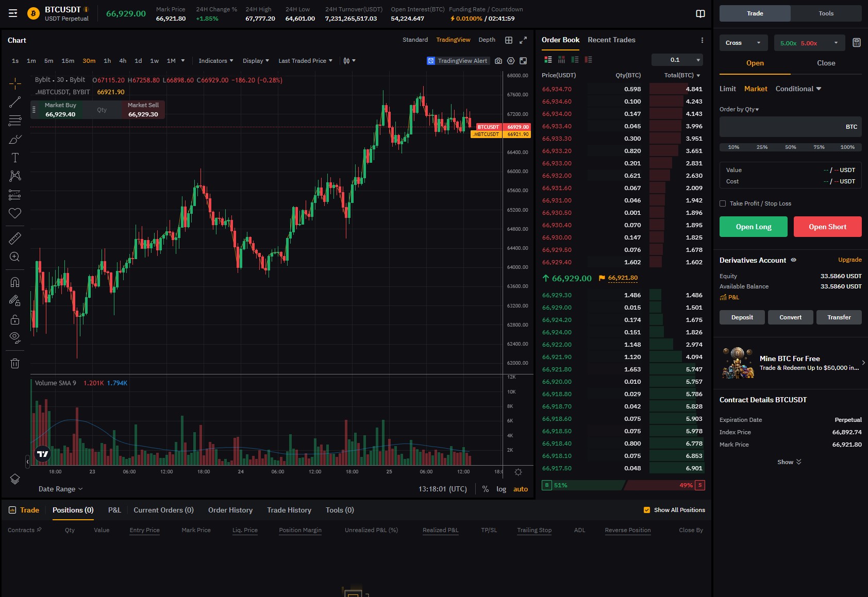
Task: Open the Tools tab in trade panel
Action: (x=826, y=13)
